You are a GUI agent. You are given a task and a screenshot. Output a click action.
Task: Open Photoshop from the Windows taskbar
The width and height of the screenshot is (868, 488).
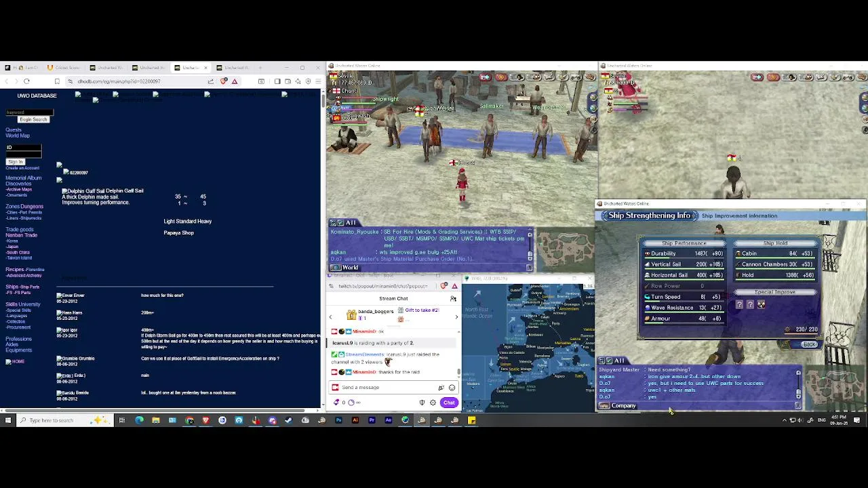pos(338,420)
